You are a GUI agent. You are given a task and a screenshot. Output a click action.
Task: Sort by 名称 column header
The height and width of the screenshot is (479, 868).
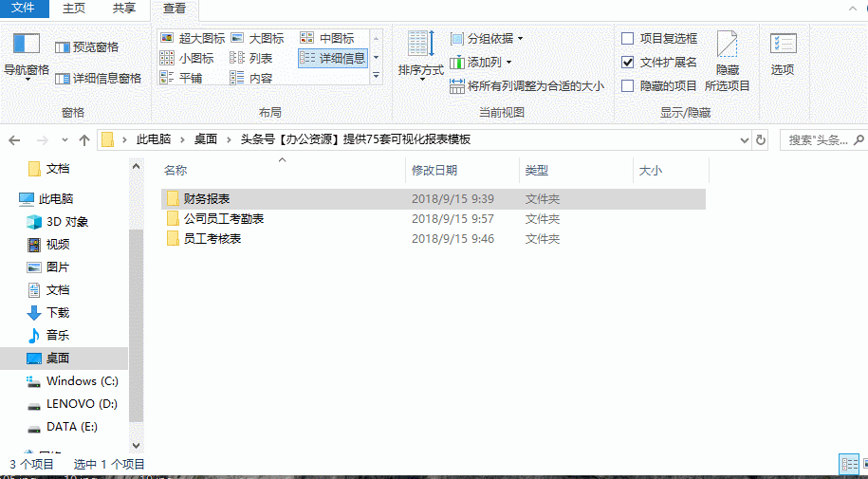coord(283,171)
